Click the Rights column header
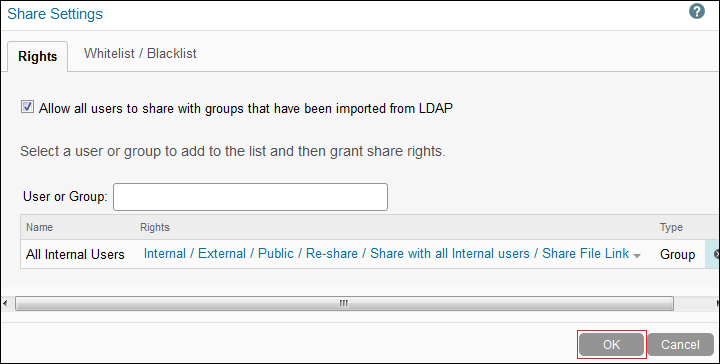Viewport: 720px width, 364px height. point(155,227)
